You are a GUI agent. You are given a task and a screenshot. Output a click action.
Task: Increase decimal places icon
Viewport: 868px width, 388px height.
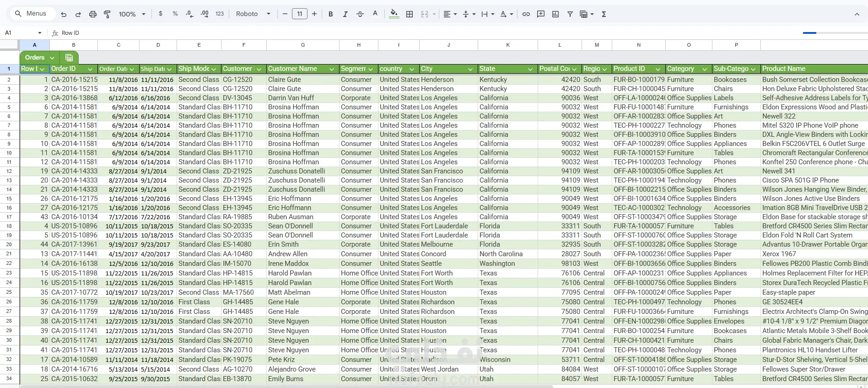tap(205, 14)
